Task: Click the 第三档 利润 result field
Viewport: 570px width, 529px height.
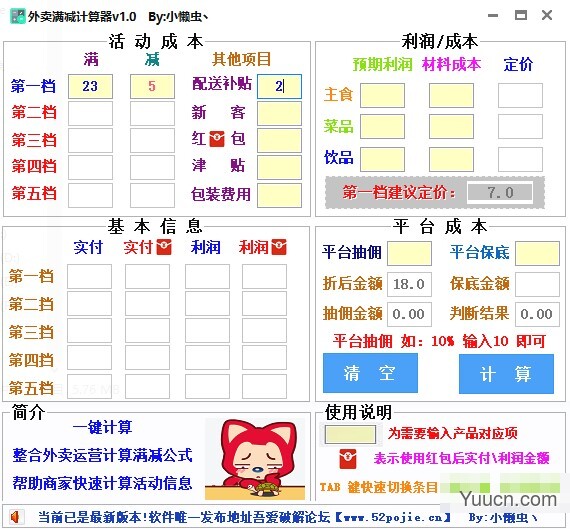Action: click(207, 331)
